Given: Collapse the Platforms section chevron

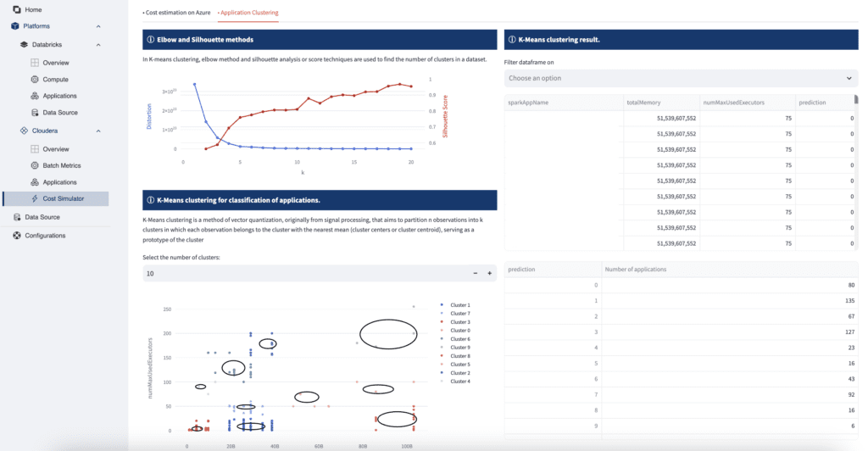Looking at the screenshot, I should [x=98, y=26].
